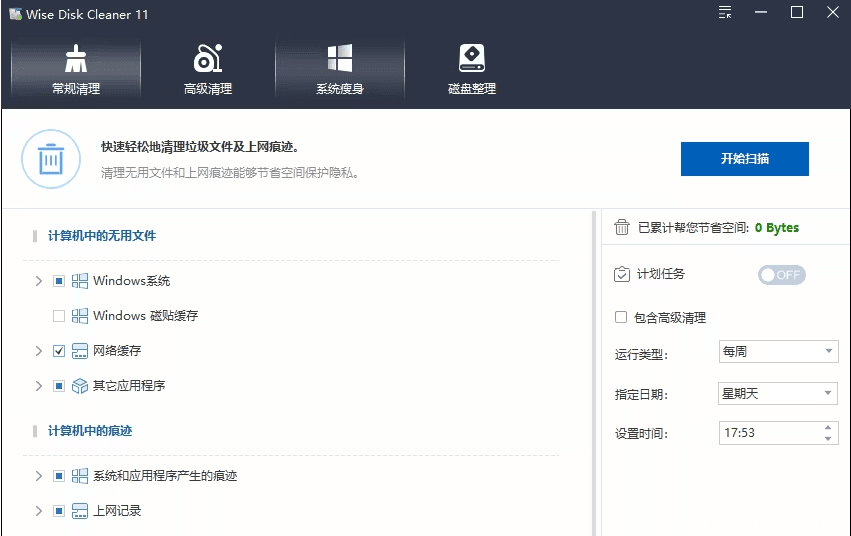Uncheck the 网络缓存 checkbox
This screenshot has width=851, height=536.
(59, 351)
